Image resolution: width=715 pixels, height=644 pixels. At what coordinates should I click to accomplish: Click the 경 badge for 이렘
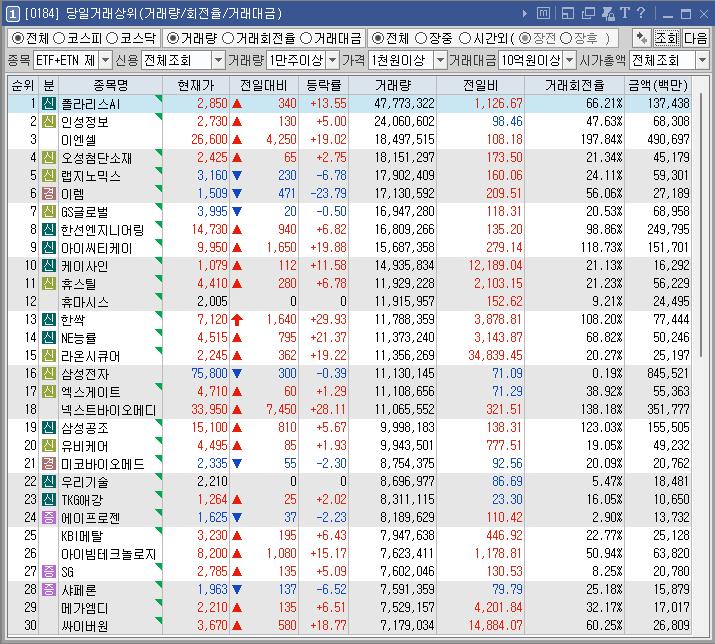click(49, 193)
